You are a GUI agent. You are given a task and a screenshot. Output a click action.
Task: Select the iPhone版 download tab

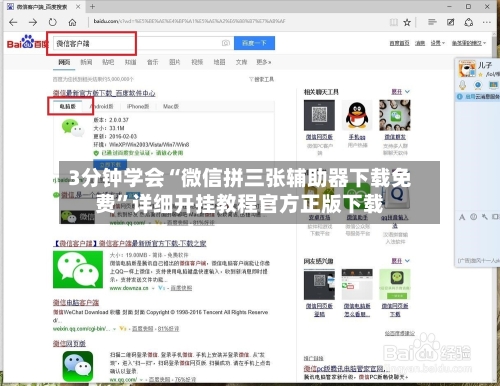click(x=138, y=106)
